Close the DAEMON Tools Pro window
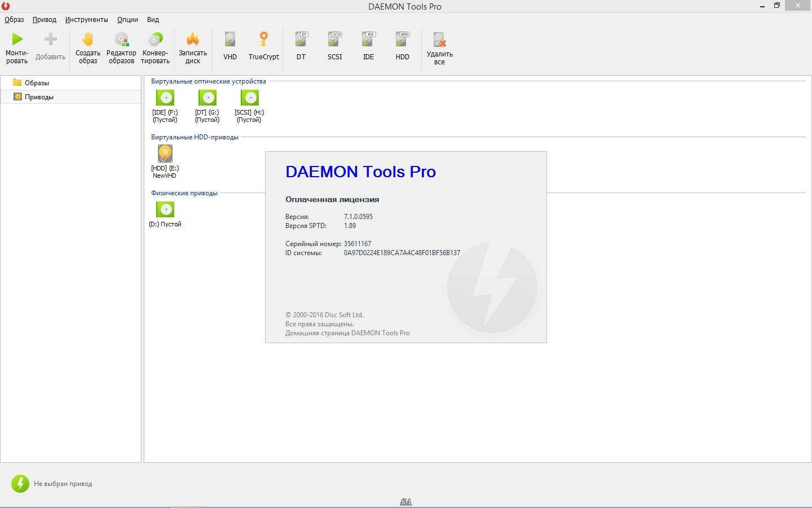 click(798, 6)
